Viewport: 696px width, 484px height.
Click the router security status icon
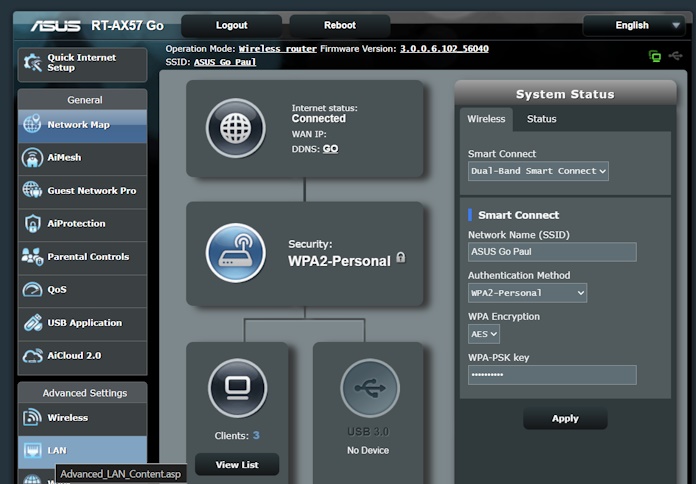236,253
